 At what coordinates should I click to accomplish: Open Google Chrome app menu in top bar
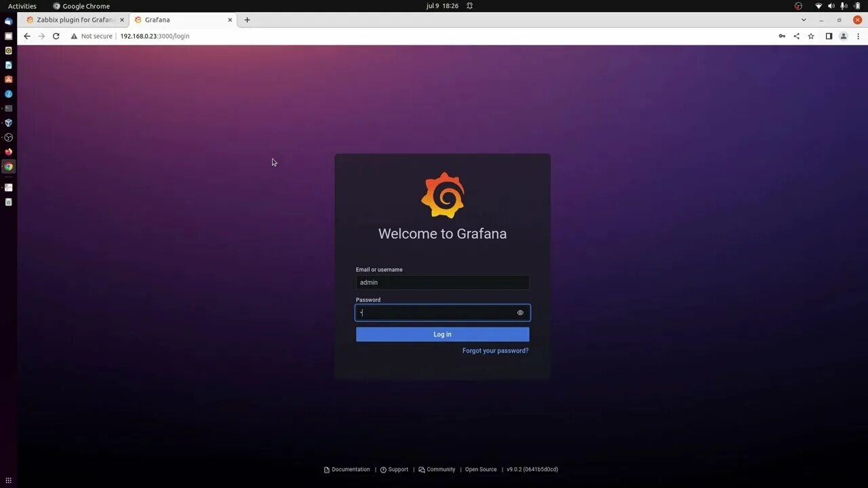[x=81, y=6]
